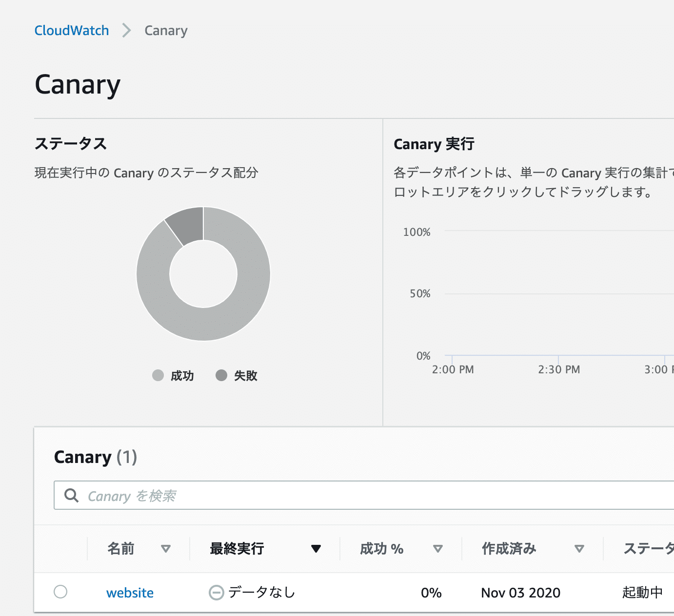Click the CloudWatch breadcrumb link
674x616 pixels.
pyautogui.click(x=72, y=30)
